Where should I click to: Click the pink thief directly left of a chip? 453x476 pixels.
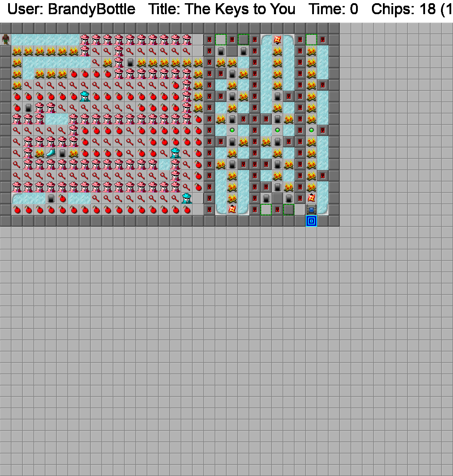[x=119, y=62]
